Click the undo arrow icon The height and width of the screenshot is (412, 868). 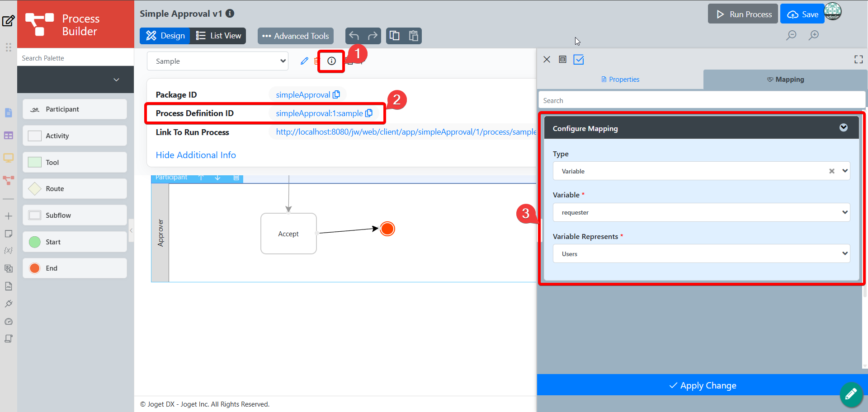pos(354,36)
